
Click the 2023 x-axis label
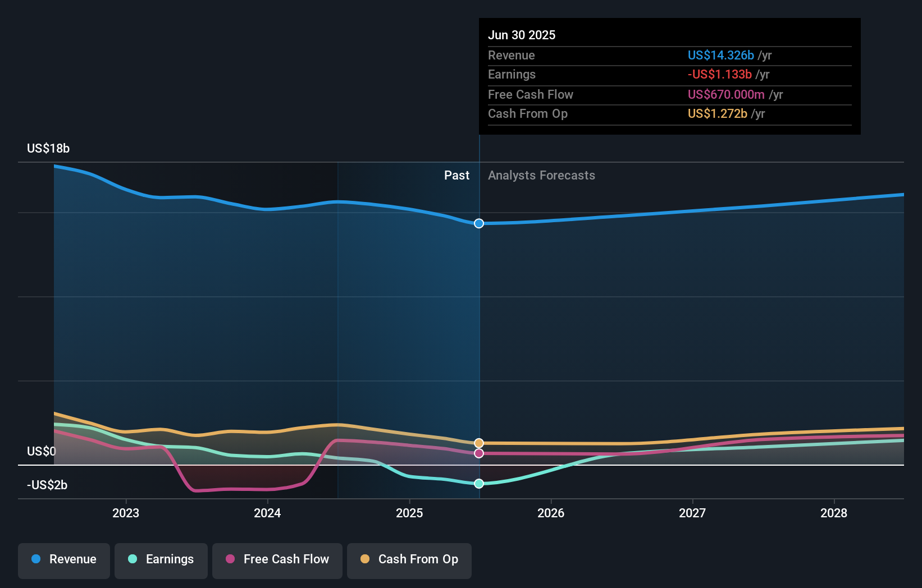(x=126, y=513)
